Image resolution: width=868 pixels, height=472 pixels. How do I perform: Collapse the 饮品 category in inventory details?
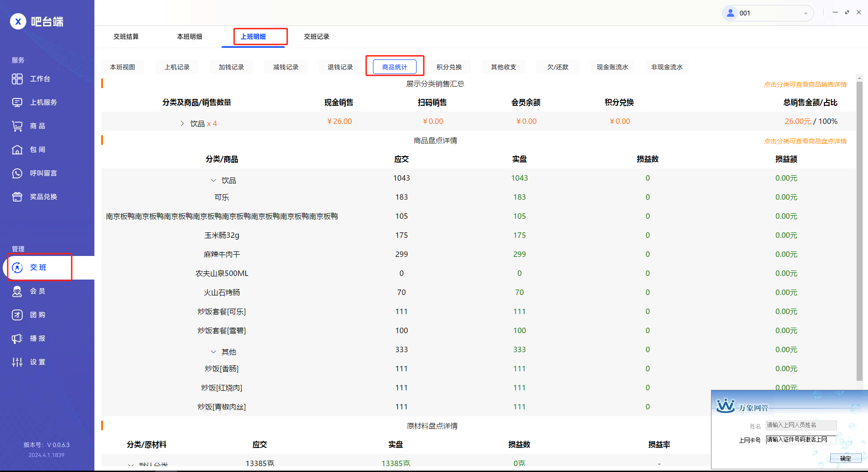pos(213,181)
